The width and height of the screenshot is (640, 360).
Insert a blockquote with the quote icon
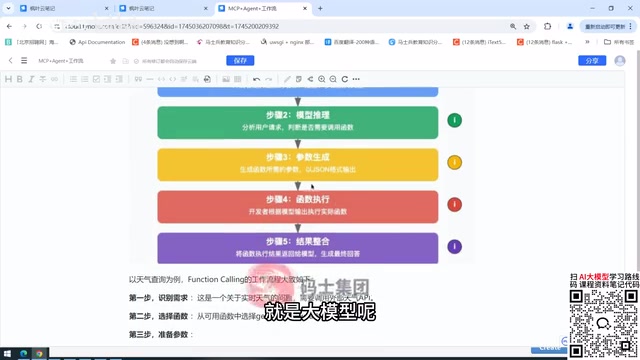(138, 79)
